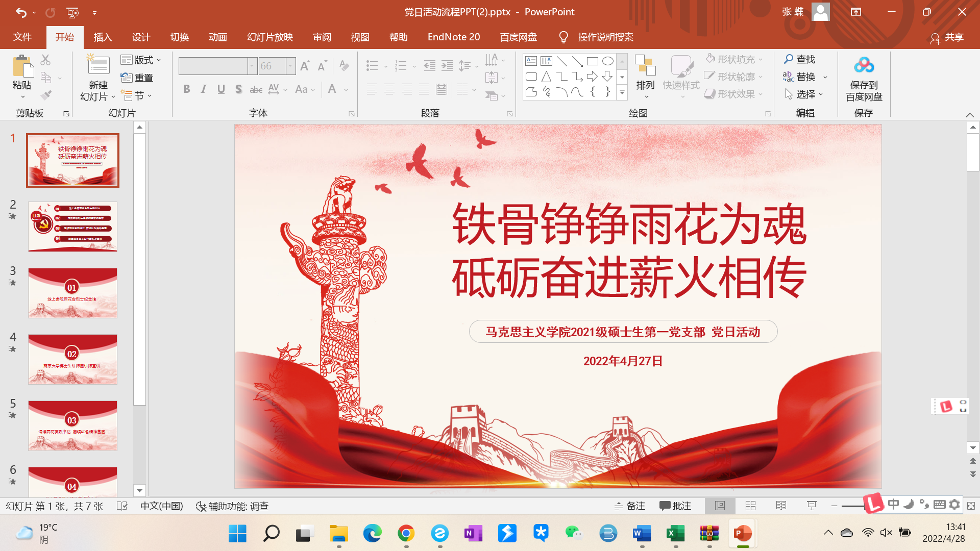The height and width of the screenshot is (551, 980).
Task: Click the Find magnifier icon
Action: point(789,59)
